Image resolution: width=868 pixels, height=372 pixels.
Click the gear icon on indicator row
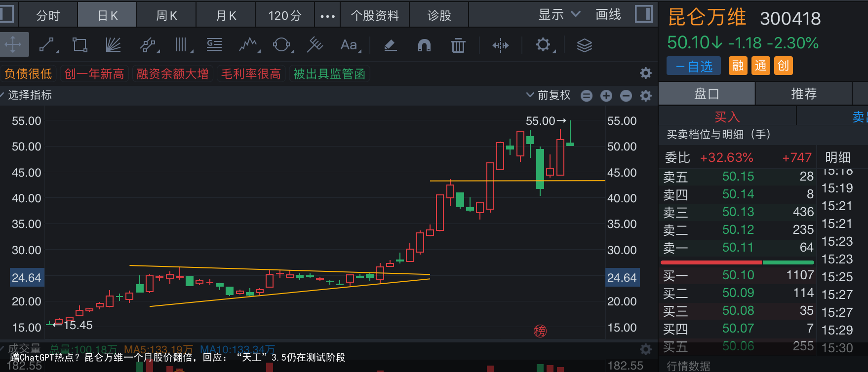(x=645, y=96)
